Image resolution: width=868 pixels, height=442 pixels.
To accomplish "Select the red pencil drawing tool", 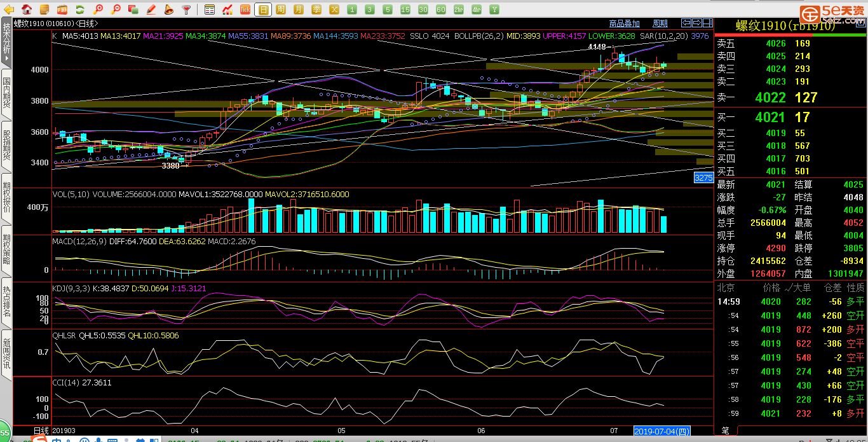I will pos(151,10).
